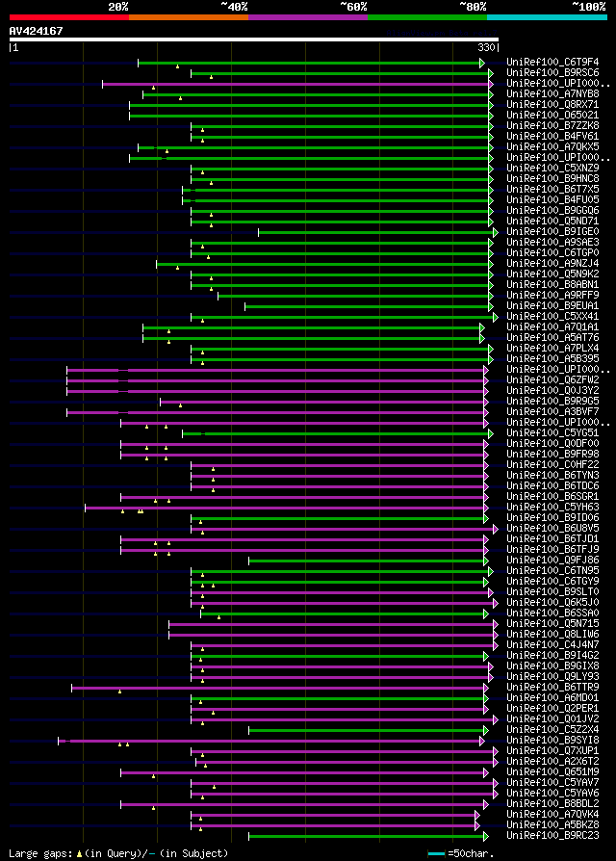This screenshot has height=861, width=616.
Task: Click hit UniRef100_B9R9G5
Action: (x=552, y=401)
